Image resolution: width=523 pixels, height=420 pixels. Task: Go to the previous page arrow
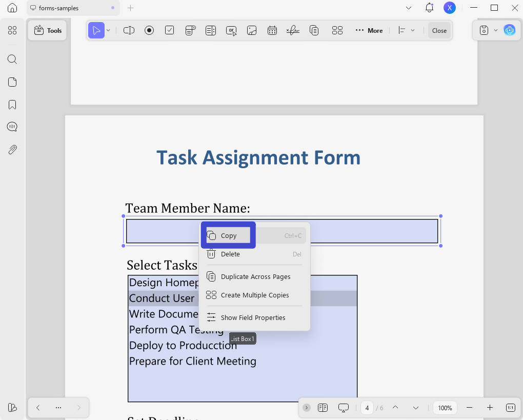(395, 407)
